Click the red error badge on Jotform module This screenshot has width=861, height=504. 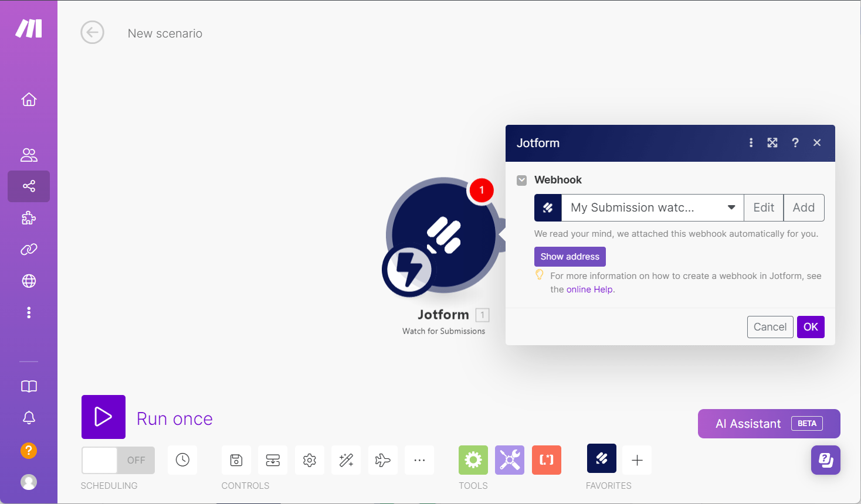[x=482, y=190]
